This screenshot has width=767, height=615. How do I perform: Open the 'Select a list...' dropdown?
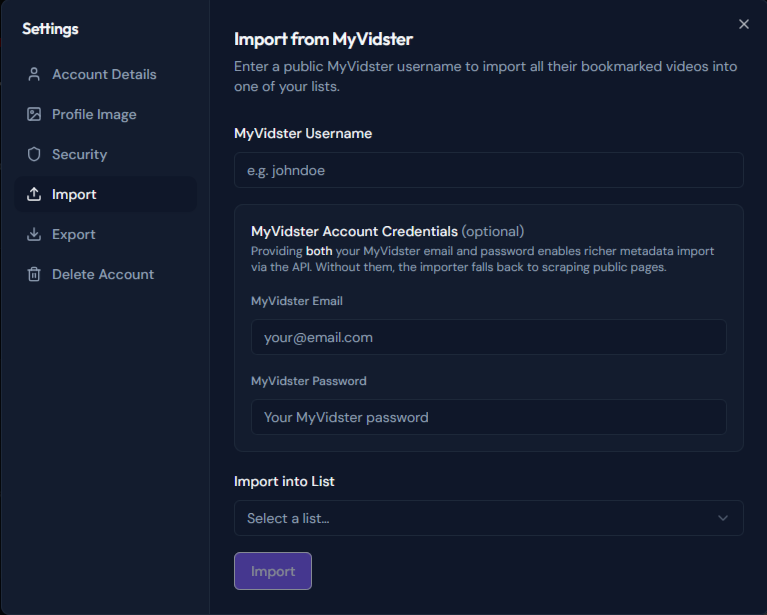(x=489, y=518)
